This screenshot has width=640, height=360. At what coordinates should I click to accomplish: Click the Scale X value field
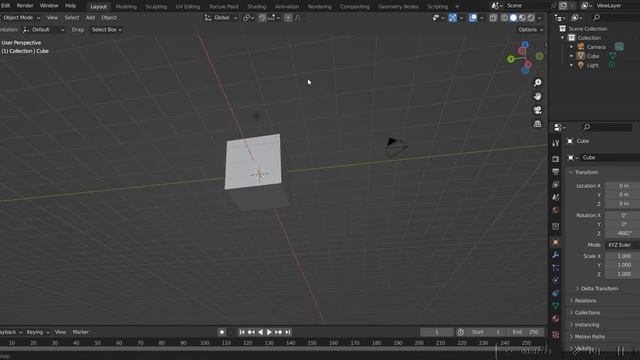[x=622, y=256]
